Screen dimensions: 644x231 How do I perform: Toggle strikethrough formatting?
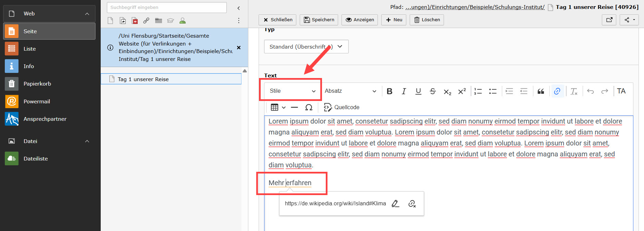click(433, 91)
